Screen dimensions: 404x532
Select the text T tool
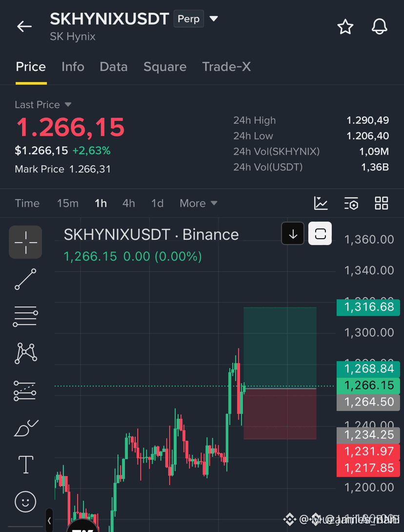[x=26, y=465]
